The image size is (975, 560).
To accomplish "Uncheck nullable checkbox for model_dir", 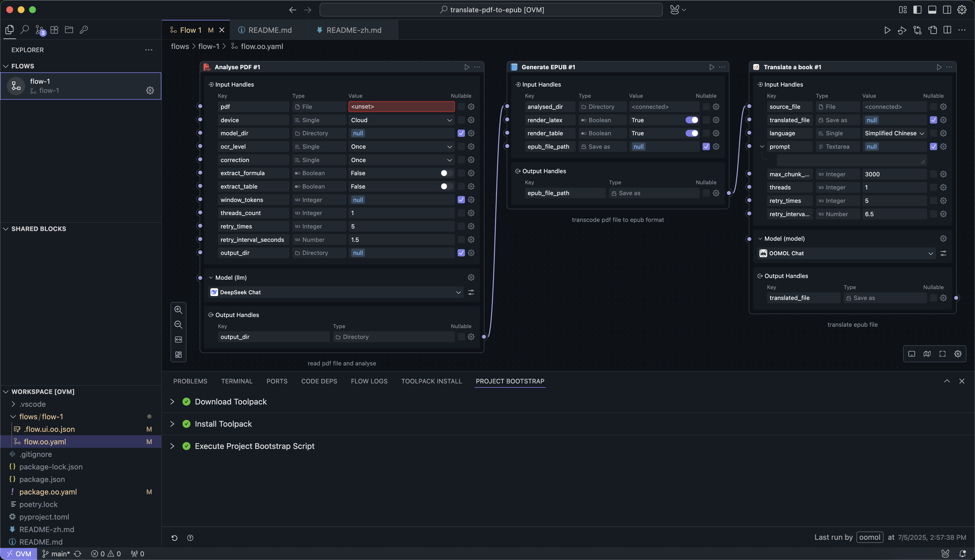I will pos(461,133).
